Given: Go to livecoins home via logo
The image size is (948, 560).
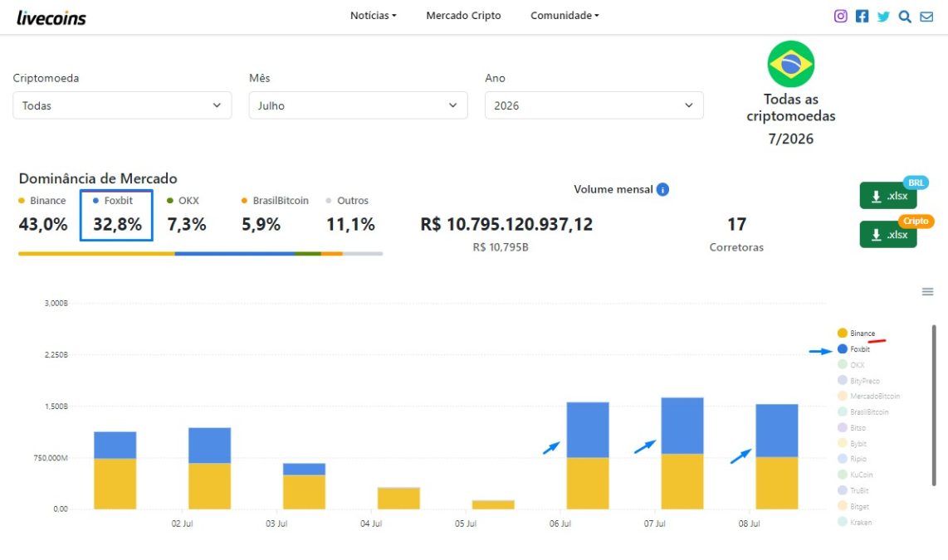Looking at the screenshot, I should (51, 18).
